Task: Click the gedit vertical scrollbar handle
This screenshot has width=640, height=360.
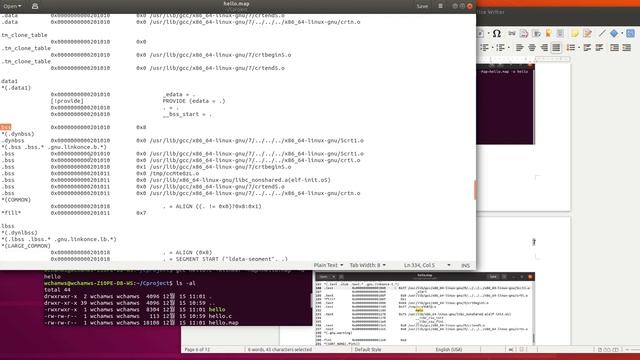Action: pos(475,190)
